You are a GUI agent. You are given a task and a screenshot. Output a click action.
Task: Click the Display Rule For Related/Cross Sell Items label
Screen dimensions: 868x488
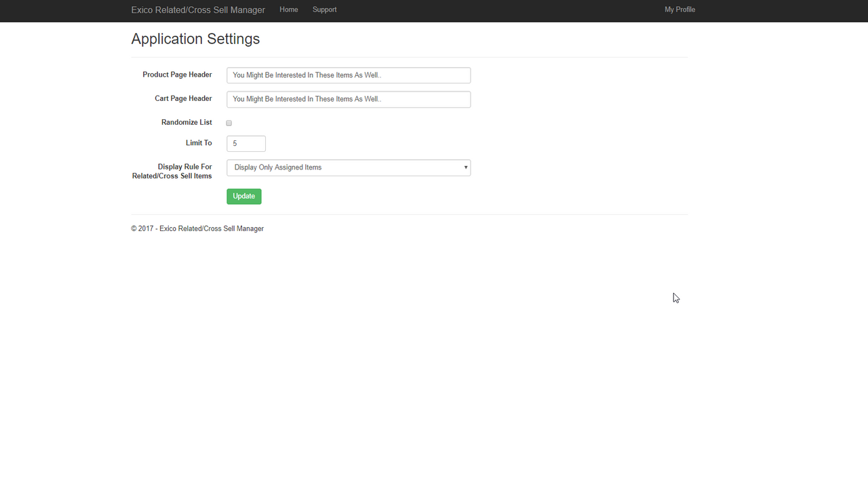(x=172, y=171)
